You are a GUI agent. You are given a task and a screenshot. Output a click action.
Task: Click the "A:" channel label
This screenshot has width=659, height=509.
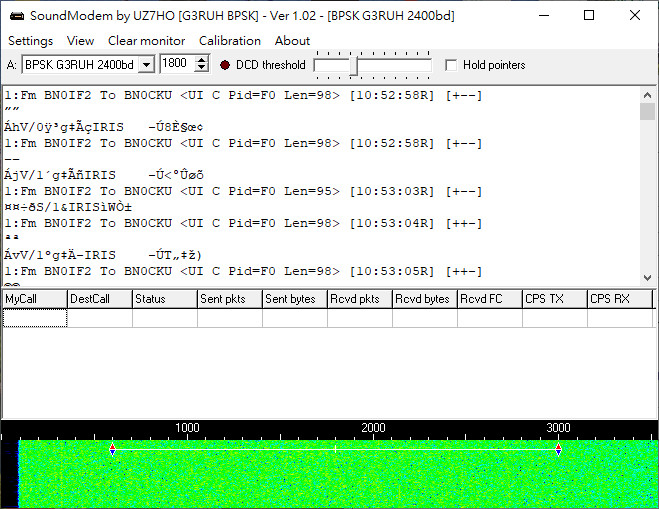click(11, 65)
